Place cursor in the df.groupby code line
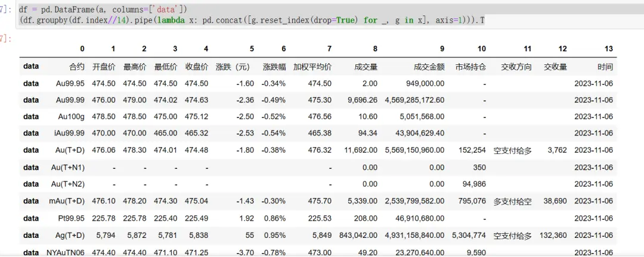Image resolution: width=644 pixels, height=257 pixels. point(252,20)
